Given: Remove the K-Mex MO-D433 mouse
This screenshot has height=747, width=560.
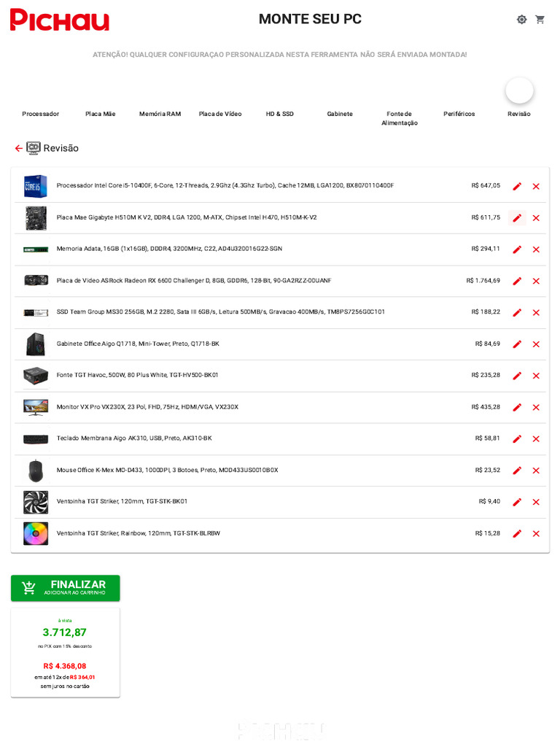Looking at the screenshot, I should [x=536, y=471].
